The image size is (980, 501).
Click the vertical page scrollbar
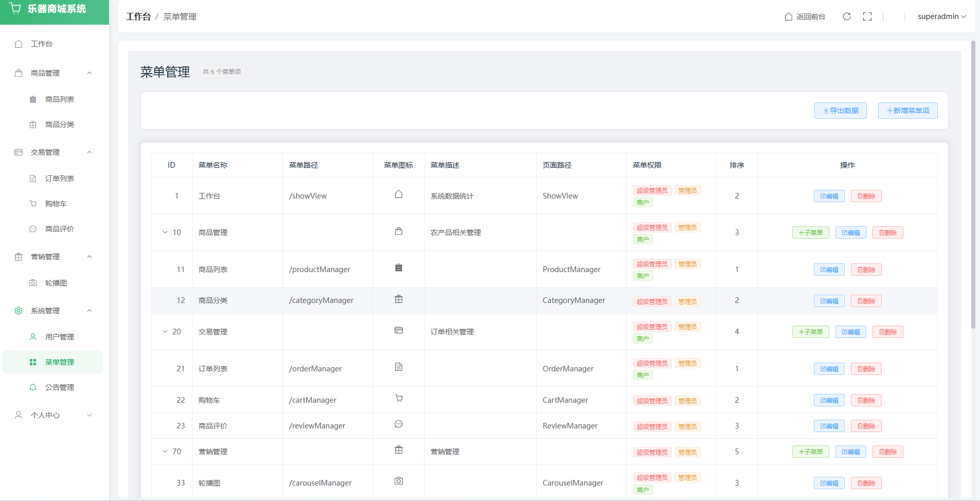pyautogui.click(x=973, y=185)
